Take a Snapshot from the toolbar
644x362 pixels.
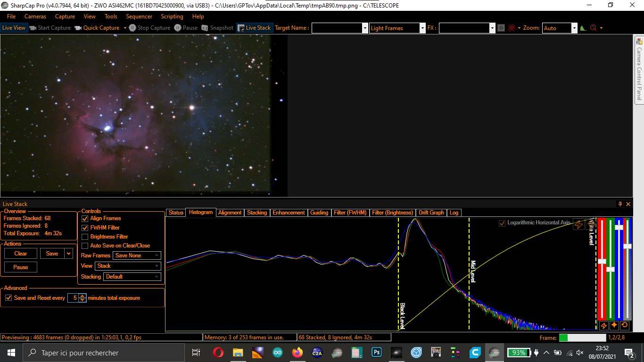pyautogui.click(x=217, y=28)
